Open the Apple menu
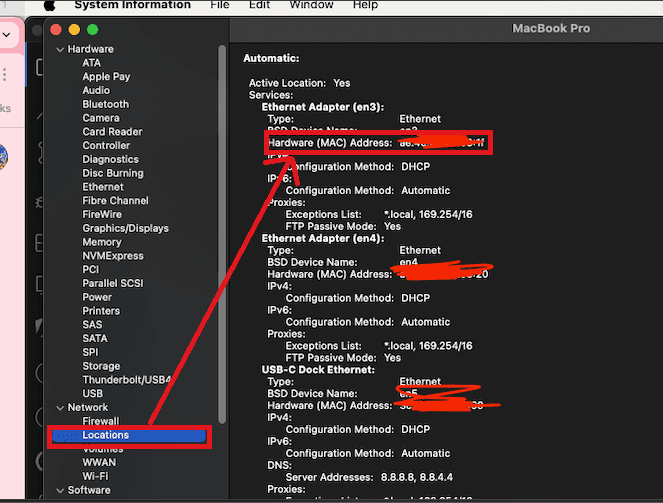663x503 pixels. pos(49,5)
